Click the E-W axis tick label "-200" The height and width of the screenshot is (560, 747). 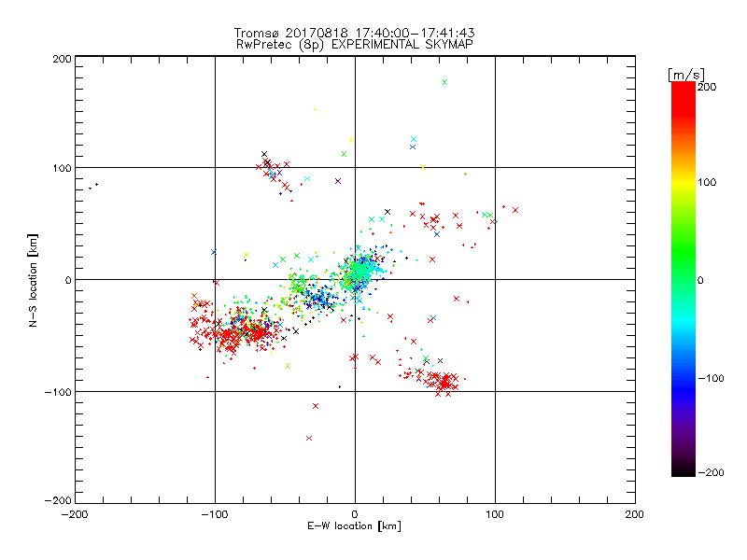pos(75,514)
